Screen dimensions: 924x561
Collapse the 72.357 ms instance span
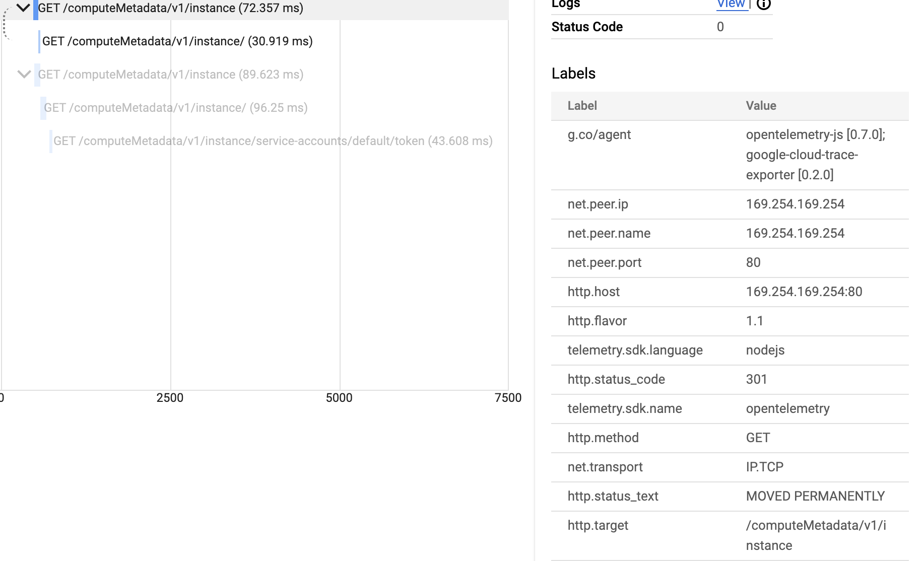tap(23, 8)
